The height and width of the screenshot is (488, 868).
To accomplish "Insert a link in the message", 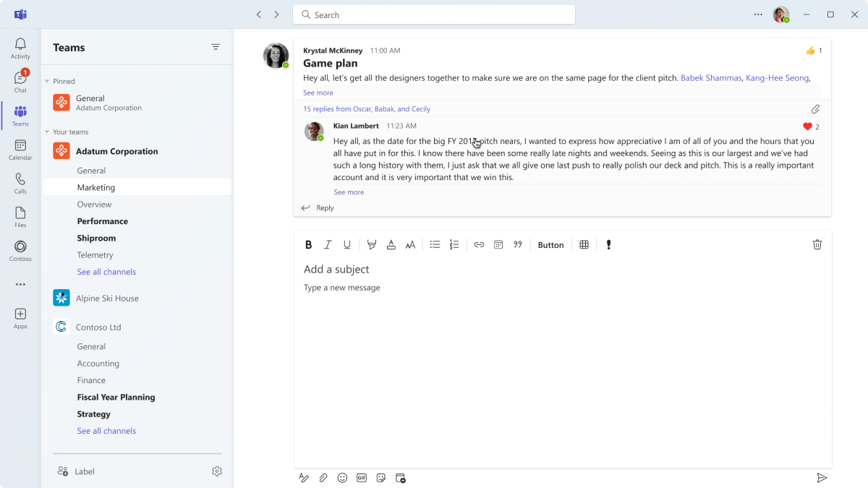I will point(479,245).
